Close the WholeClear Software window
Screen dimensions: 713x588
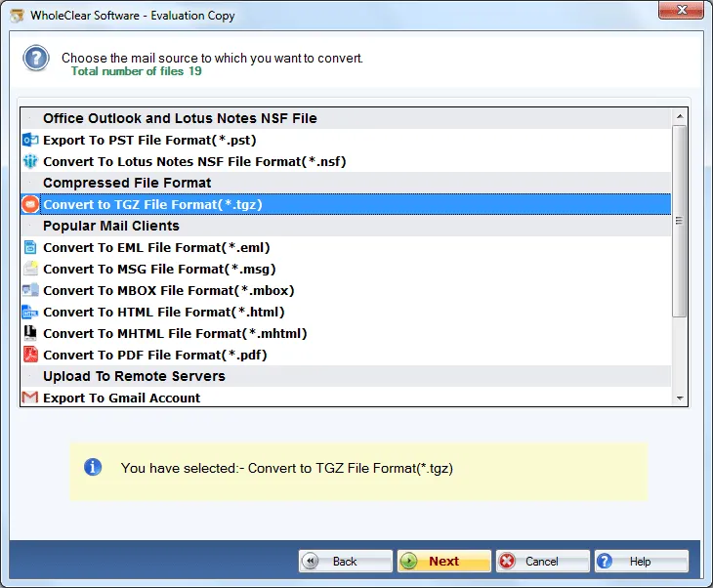[x=681, y=10]
